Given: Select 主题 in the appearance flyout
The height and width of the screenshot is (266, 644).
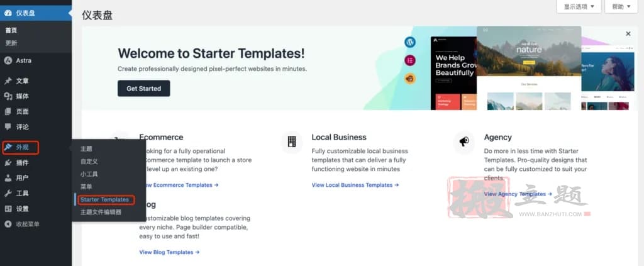Looking at the screenshot, I should (86, 148).
